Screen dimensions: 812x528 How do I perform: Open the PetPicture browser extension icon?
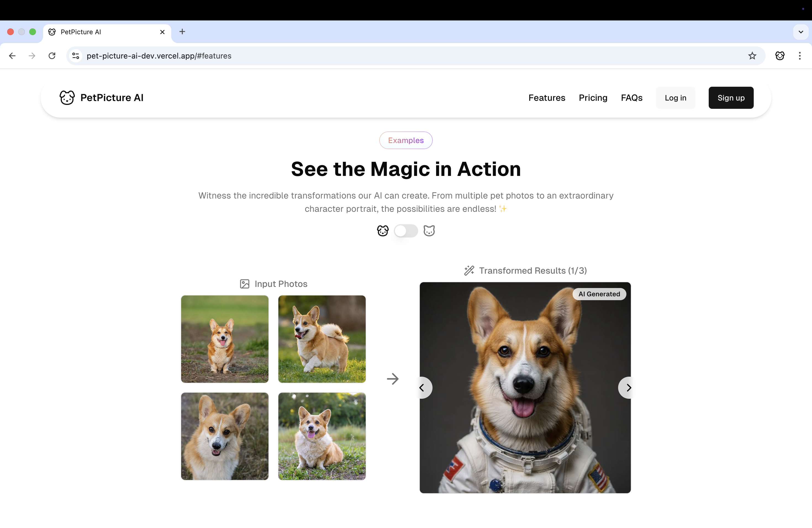coord(780,56)
